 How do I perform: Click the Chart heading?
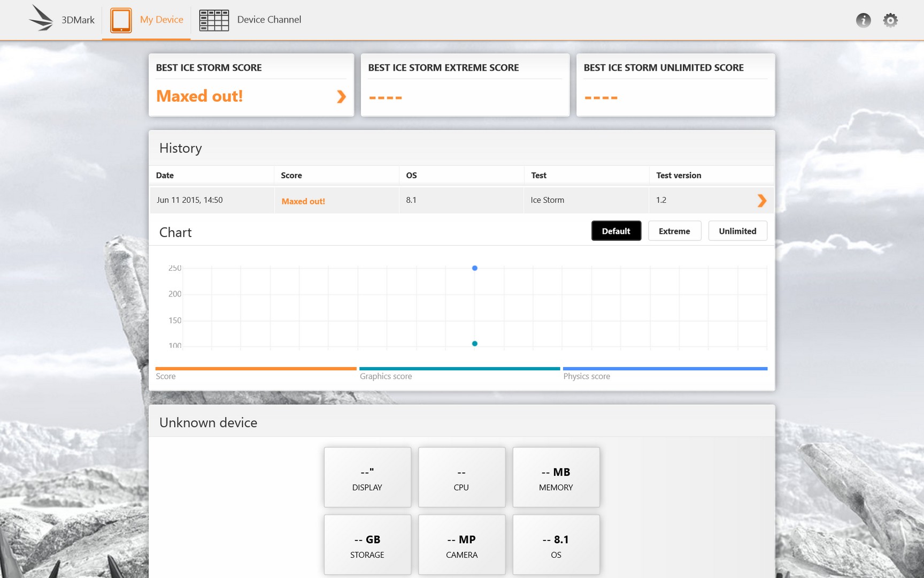pyautogui.click(x=175, y=232)
